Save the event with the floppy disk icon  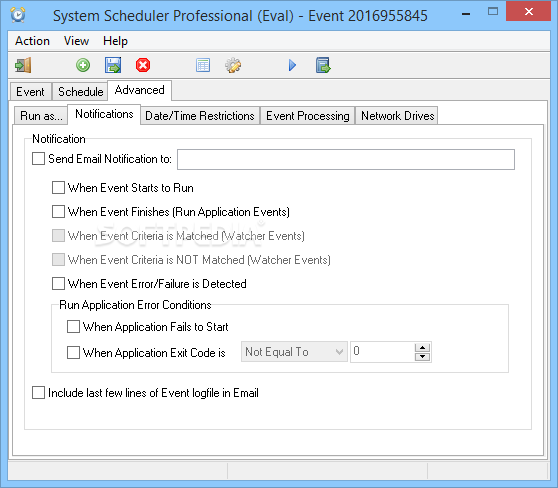pos(113,65)
